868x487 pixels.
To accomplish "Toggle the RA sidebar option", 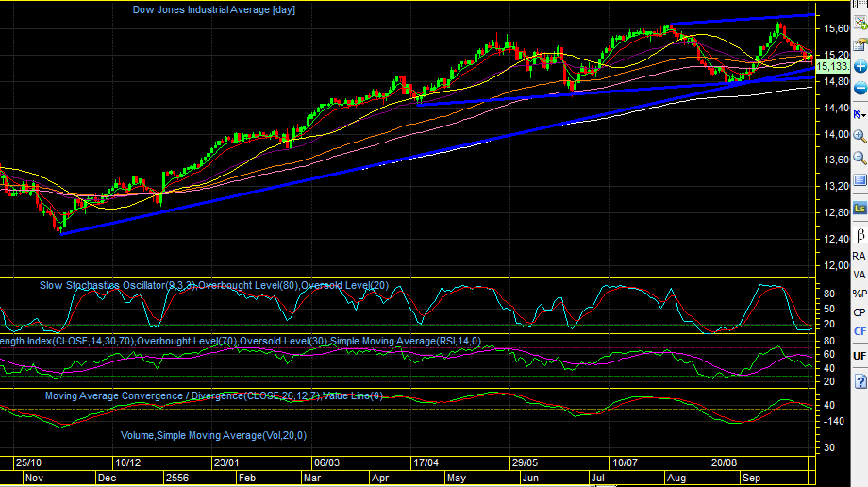I will coord(860,256).
